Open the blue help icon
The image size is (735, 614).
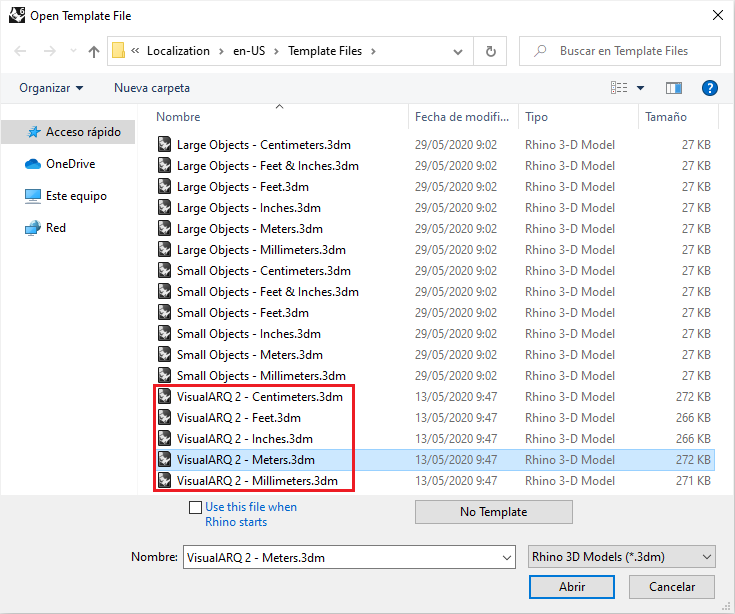pyautogui.click(x=710, y=88)
